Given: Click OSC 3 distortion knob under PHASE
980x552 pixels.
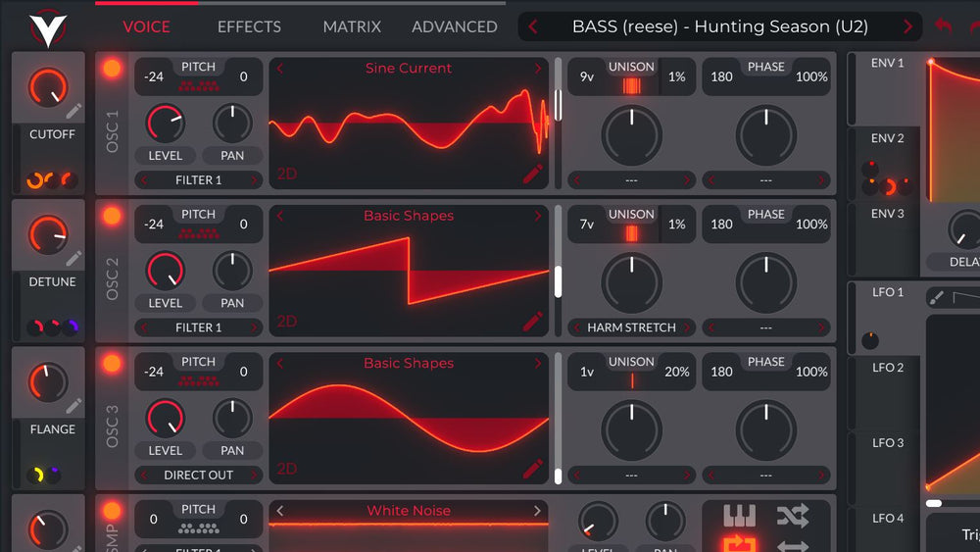Looking at the screenshot, I should (765, 430).
